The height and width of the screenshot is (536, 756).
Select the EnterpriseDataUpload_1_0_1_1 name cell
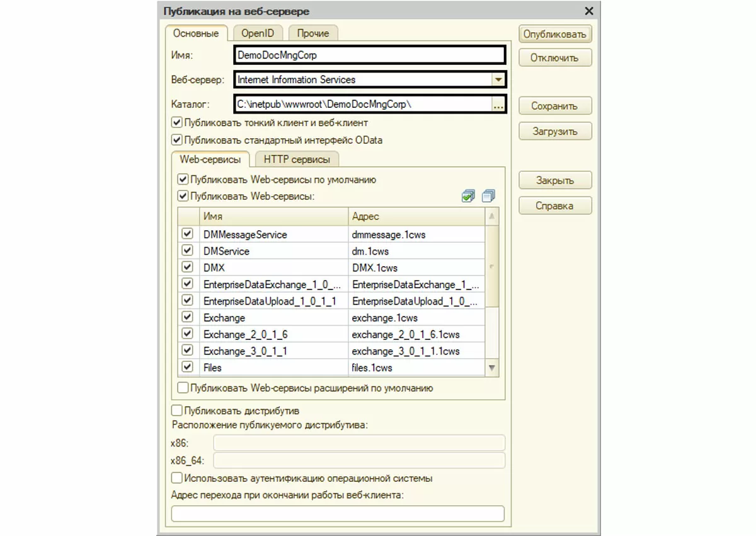click(x=273, y=301)
